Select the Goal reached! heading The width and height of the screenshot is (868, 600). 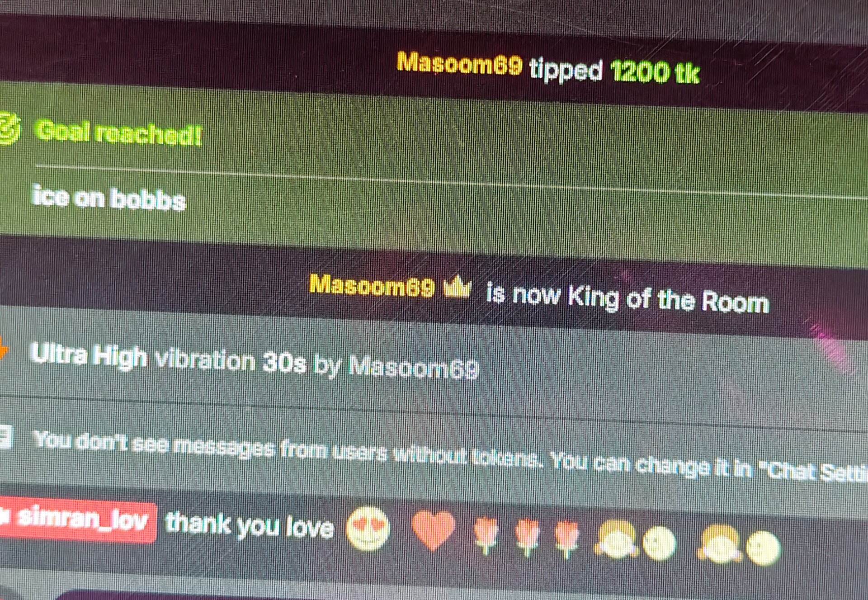click(118, 132)
